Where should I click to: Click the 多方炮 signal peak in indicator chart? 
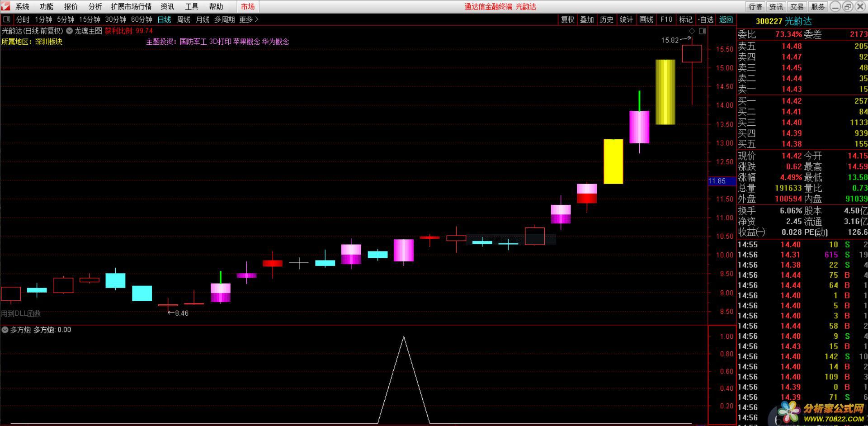click(403, 337)
